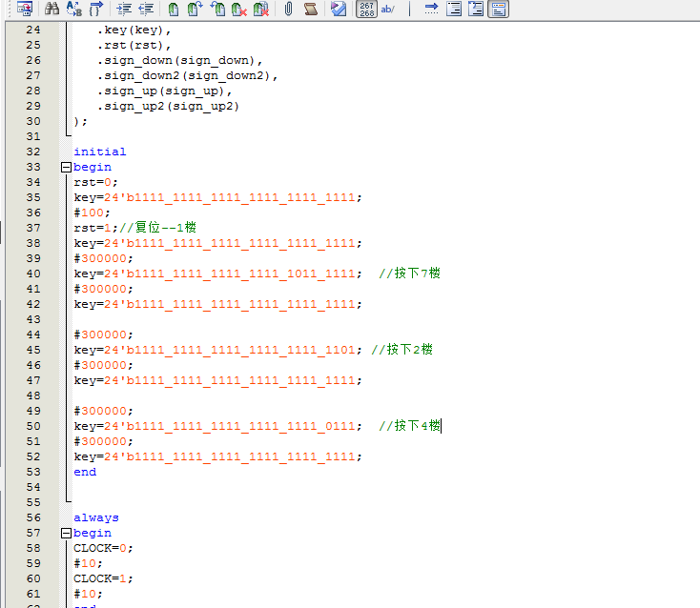This screenshot has width=700, height=608.
Task: Click the Find binoculars icon
Action: tap(53, 10)
